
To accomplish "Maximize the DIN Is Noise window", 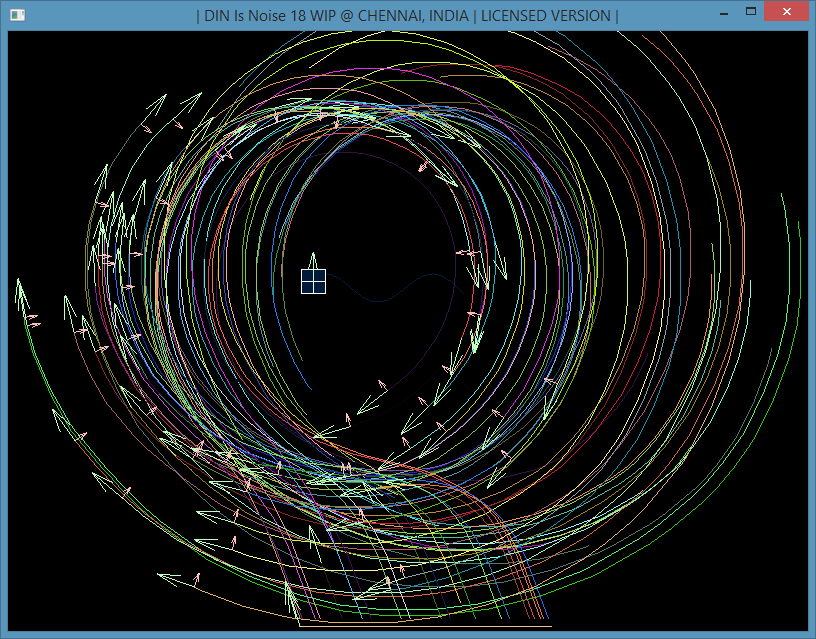I will [x=750, y=11].
